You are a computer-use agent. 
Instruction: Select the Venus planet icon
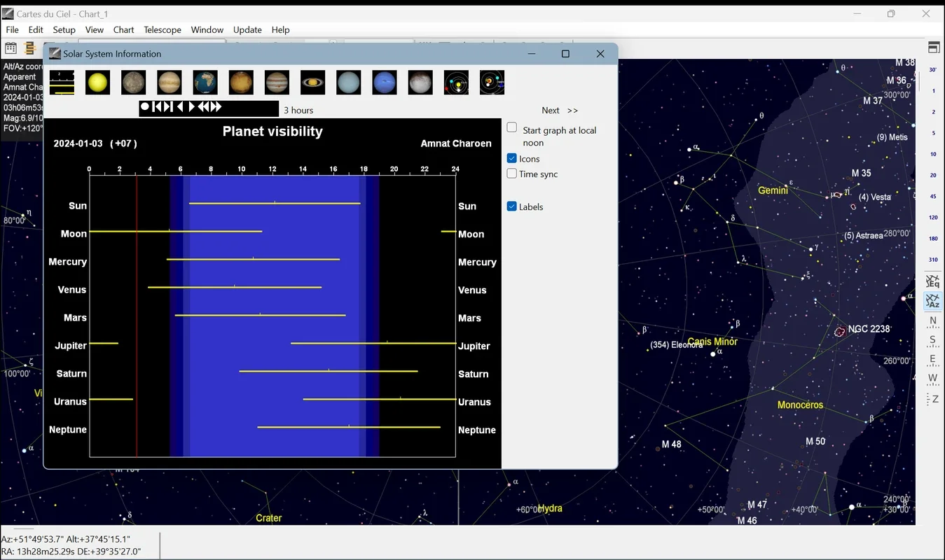(170, 83)
